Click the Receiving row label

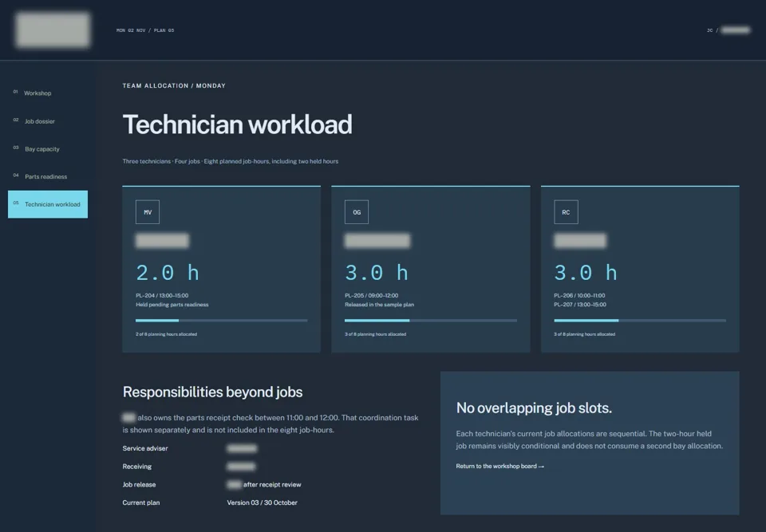pos(136,467)
